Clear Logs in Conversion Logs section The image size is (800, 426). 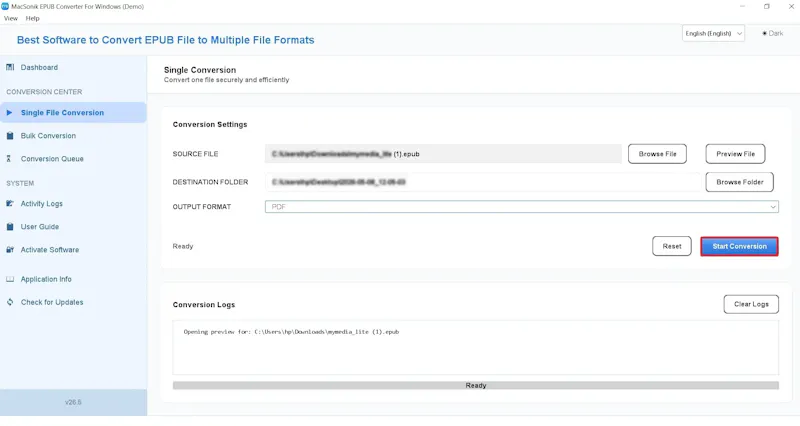click(x=751, y=304)
